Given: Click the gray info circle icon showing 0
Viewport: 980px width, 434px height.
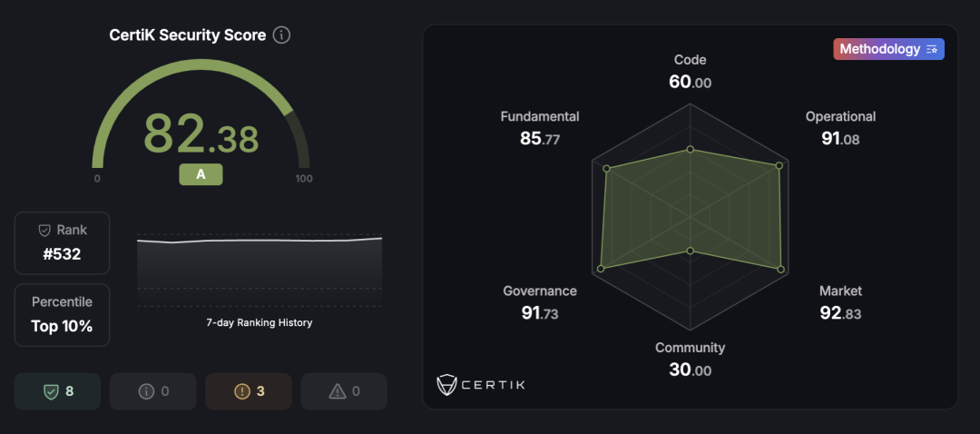Looking at the screenshot, I should (x=145, y=391).
